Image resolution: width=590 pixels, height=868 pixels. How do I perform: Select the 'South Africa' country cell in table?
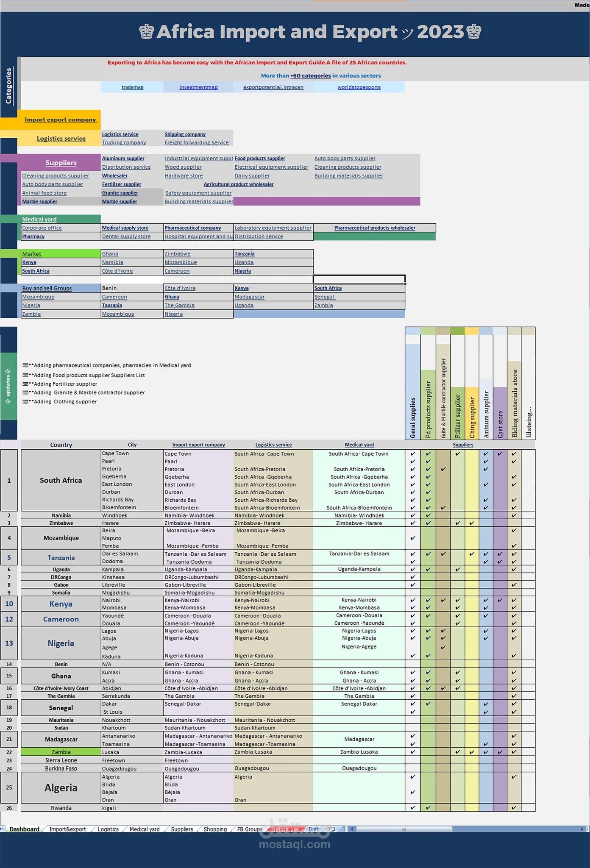tap(61, 480)
